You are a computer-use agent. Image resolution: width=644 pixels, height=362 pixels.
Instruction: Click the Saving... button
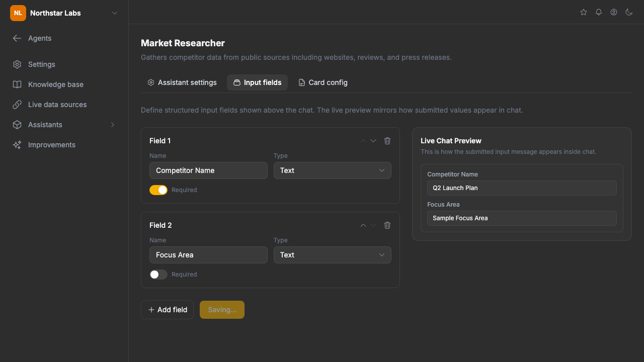(222, 310)
